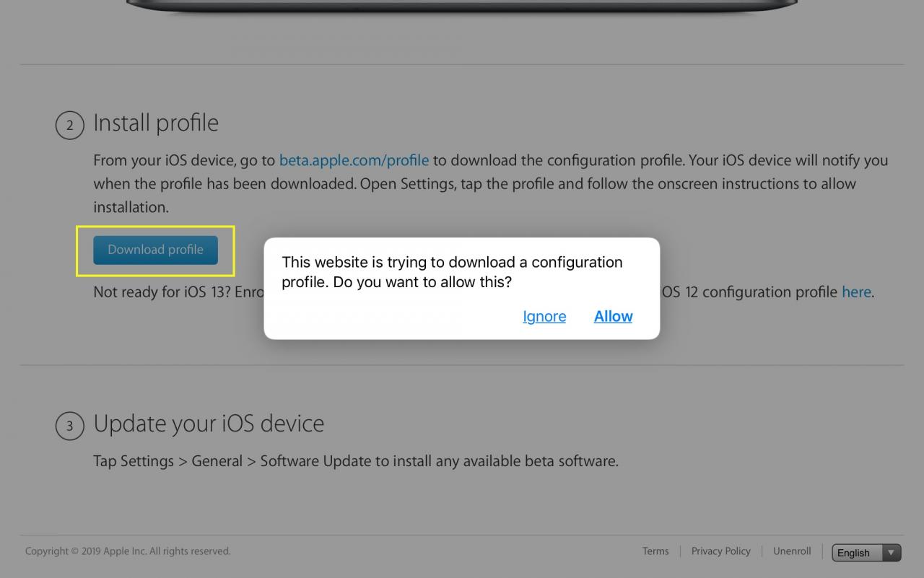This screenshot has height=578, width=924.
Task: Tap Ignore in the download prompt
Action: pyautogui.click(x=544, y=316)
